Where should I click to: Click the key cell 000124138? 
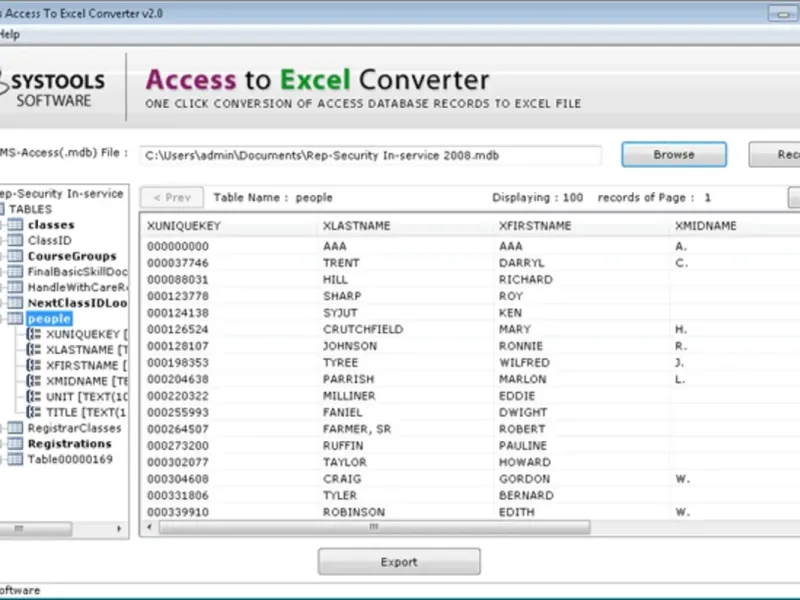pyautogui.click(x=178, y=313)
